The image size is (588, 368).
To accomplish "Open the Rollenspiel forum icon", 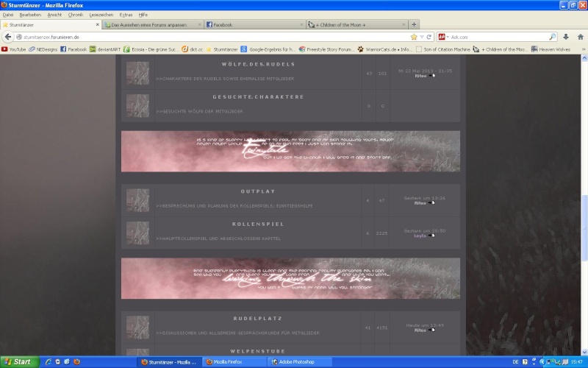I will (x=137, y=233).
